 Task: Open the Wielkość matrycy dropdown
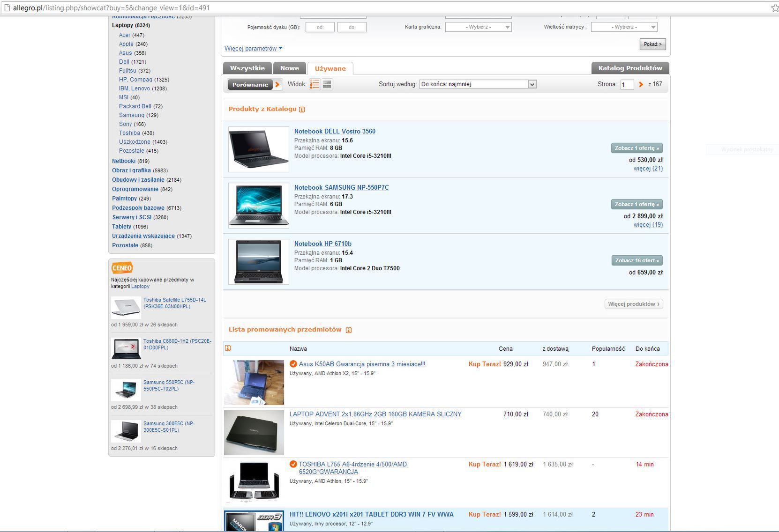624,27
